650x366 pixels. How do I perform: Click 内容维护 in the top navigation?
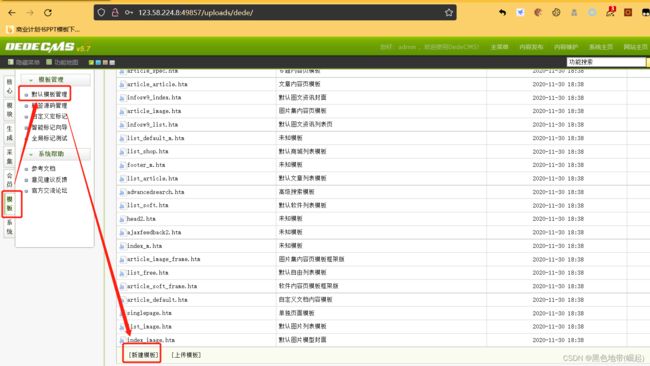coord(566,47)
